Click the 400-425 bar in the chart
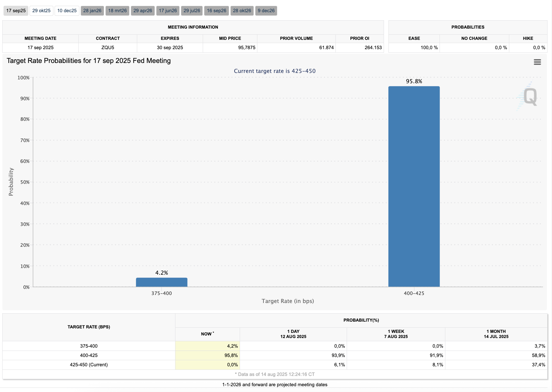Viewport: 552px width, 392px height. point(414,186)
